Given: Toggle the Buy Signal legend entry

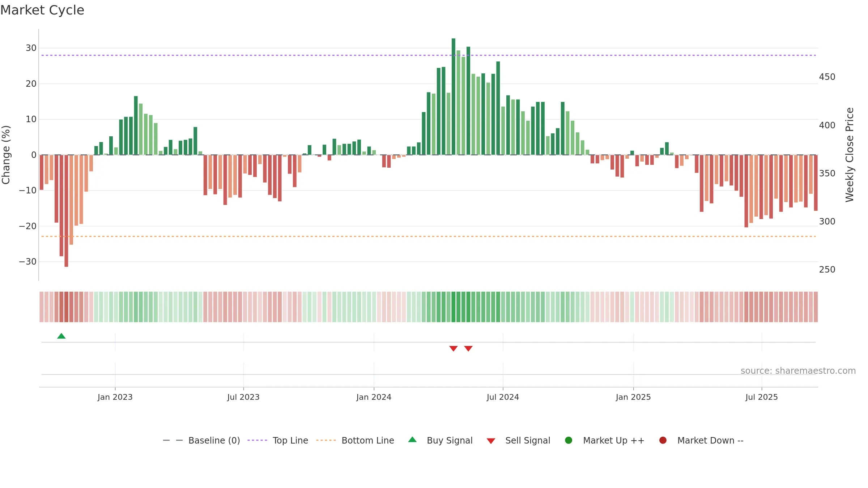Looking at the screenshot, I should coord(440,440).
